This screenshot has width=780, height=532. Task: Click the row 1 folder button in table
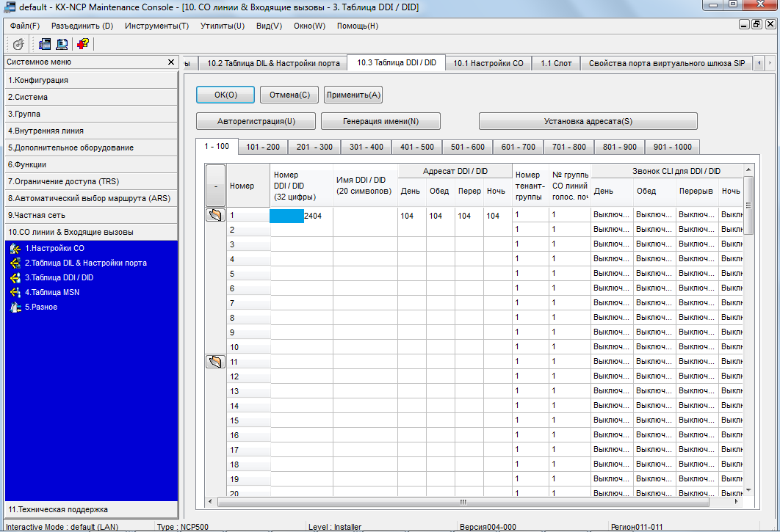(x=215, y=215)
